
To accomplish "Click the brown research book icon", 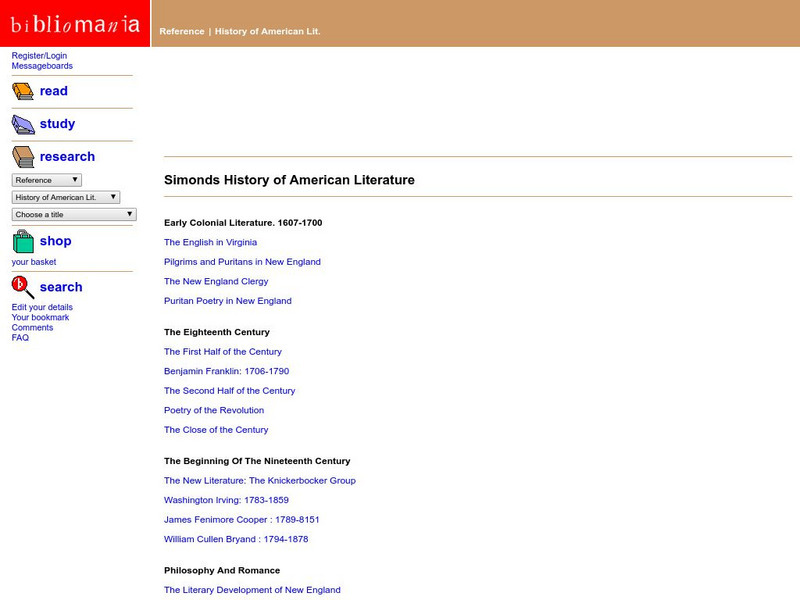I will point(23,157).
